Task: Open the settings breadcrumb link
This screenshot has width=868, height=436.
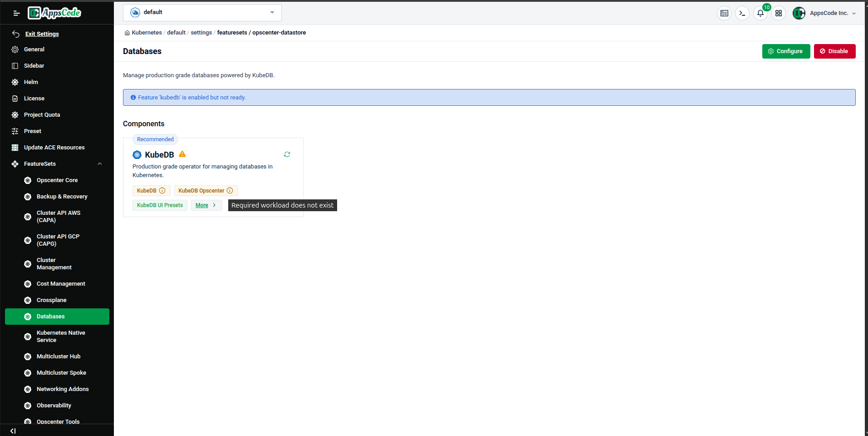Action: coord(201,32)
